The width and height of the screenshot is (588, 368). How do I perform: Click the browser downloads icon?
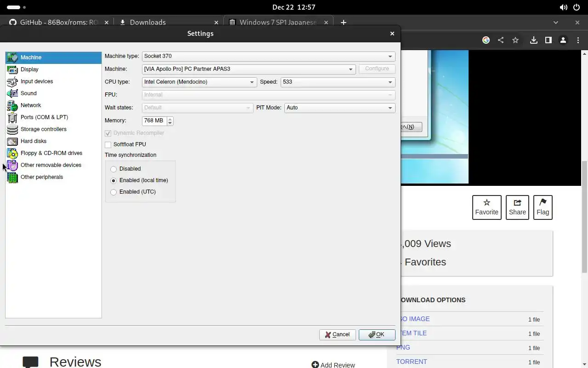pos(533,40)
